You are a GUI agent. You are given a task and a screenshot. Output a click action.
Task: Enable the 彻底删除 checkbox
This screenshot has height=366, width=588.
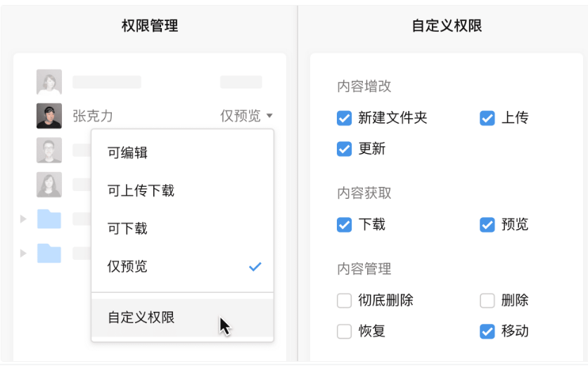pos(344,301)
